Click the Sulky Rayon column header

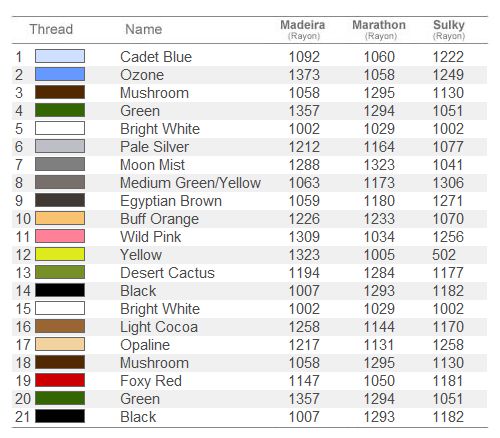tap(449, 30)
